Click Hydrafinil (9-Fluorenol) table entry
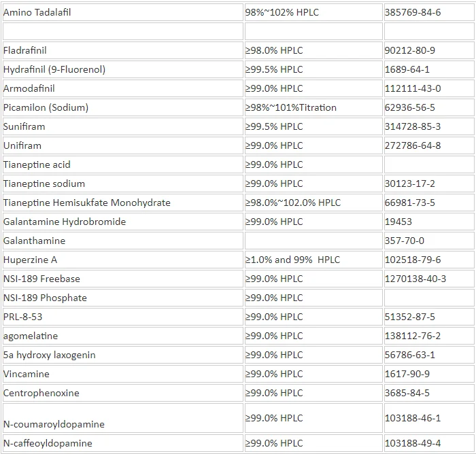476x454 pixels. coord(54,69)
